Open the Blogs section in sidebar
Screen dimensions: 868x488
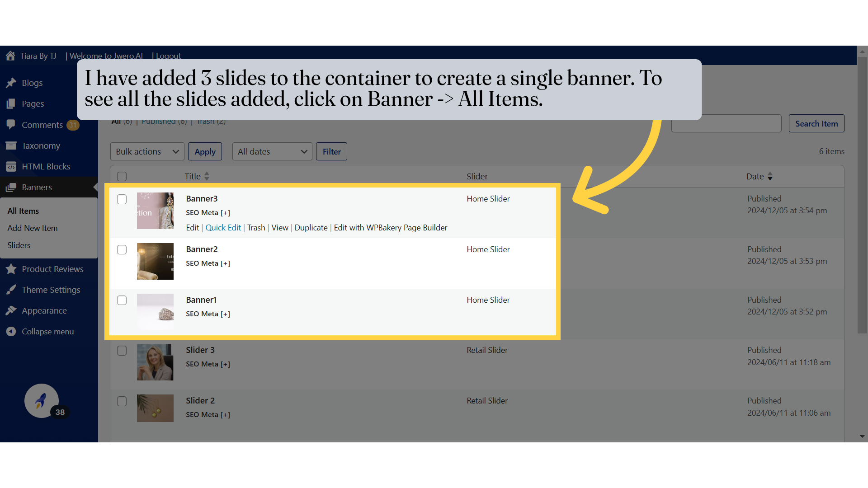32,83
